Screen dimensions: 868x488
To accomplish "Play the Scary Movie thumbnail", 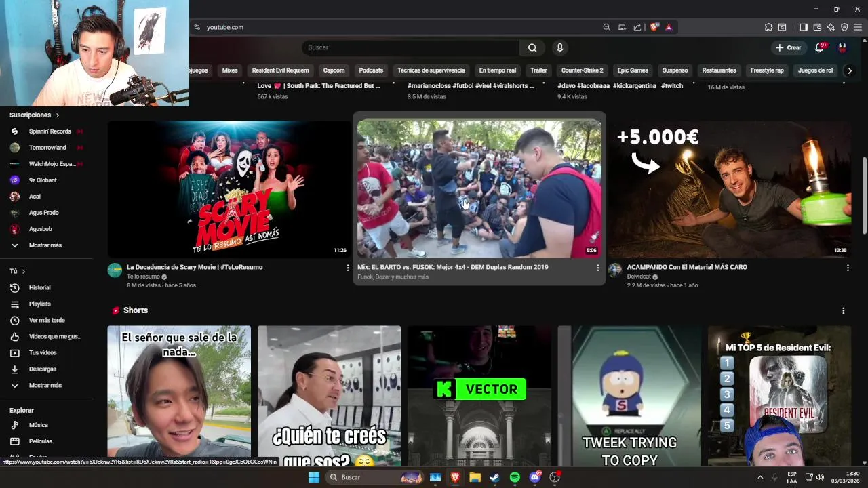I will pos(229,189).
